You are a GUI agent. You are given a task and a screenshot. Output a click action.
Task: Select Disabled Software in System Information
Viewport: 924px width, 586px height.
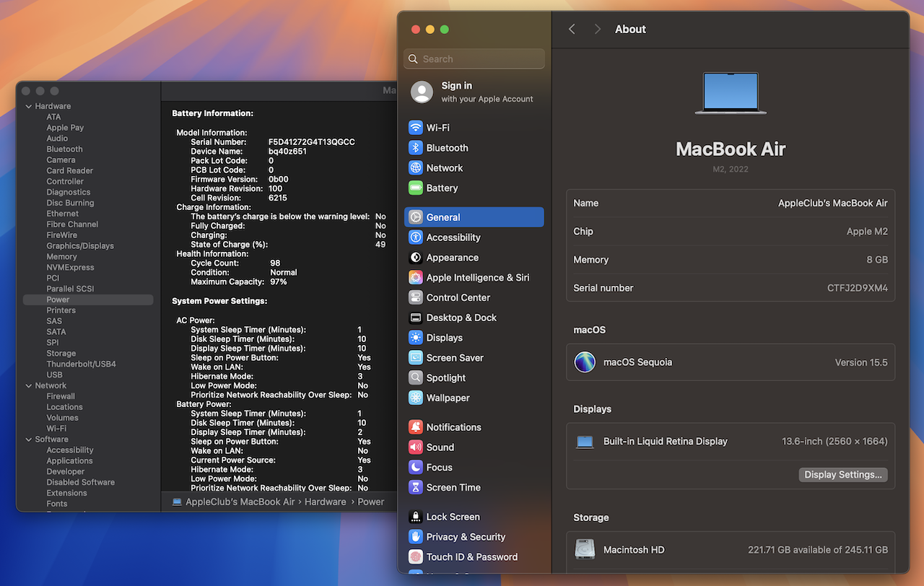point(80,483)
